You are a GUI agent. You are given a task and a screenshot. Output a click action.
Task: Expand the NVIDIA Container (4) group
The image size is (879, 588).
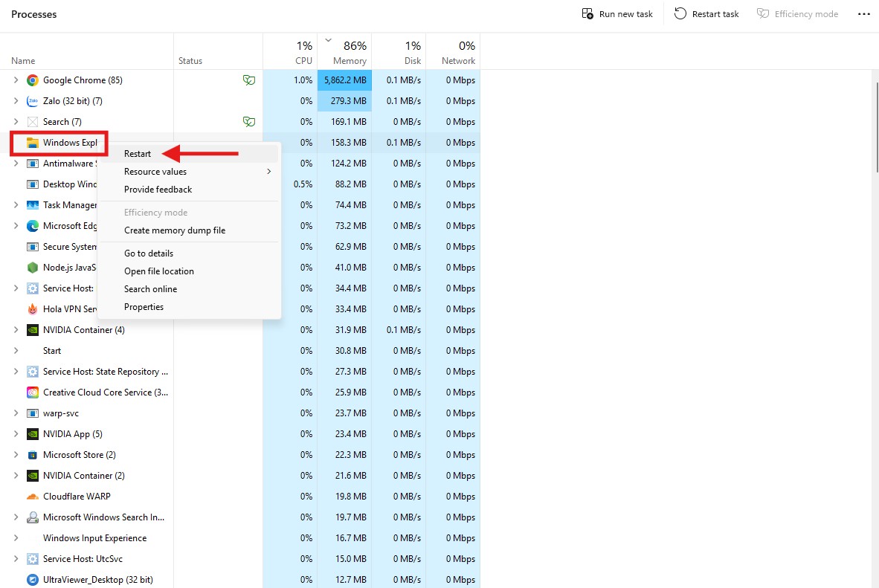point(16,330)
